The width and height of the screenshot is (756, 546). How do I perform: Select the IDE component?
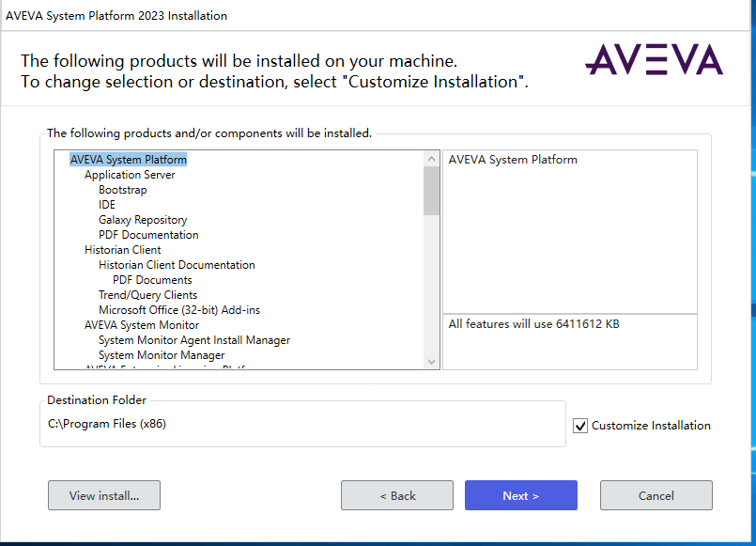coord(108,204)
